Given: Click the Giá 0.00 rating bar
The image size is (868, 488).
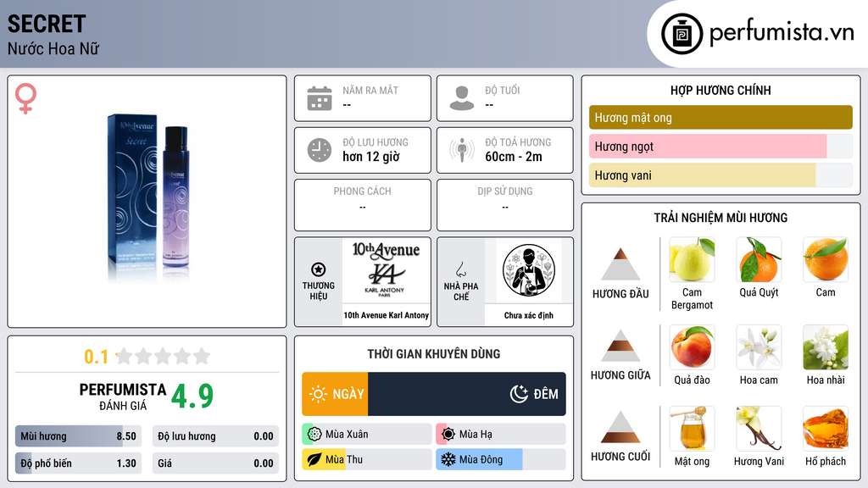Looking at the screenshot, I should (215, 463).
